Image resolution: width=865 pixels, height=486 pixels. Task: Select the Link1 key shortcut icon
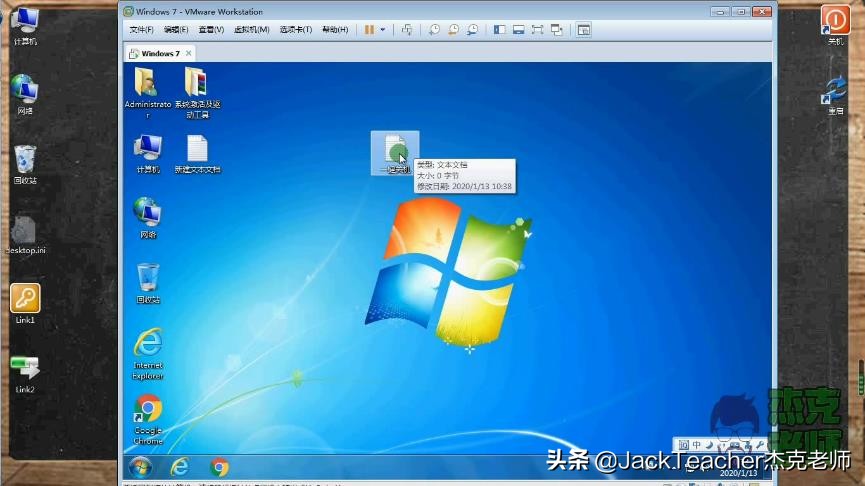pos(25,303)
